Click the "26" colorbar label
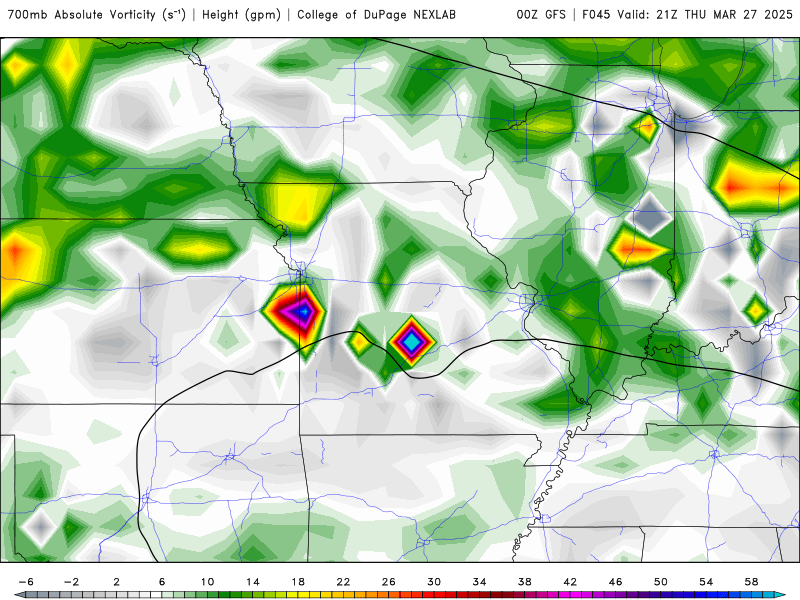The width and height of the screenshot is (800, 600). tap(389, 582)
